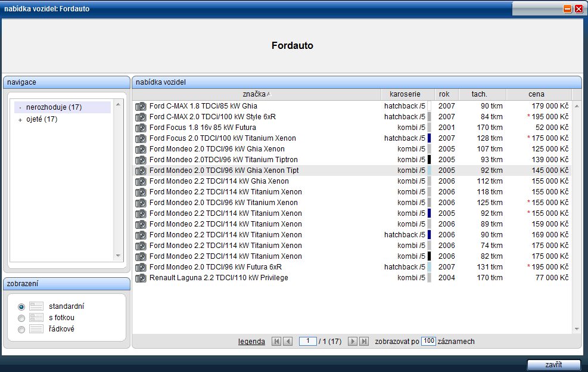Sort the list by 'značka' column header
Viewport: 588px width, 372px height.
[x=256, y=94]
